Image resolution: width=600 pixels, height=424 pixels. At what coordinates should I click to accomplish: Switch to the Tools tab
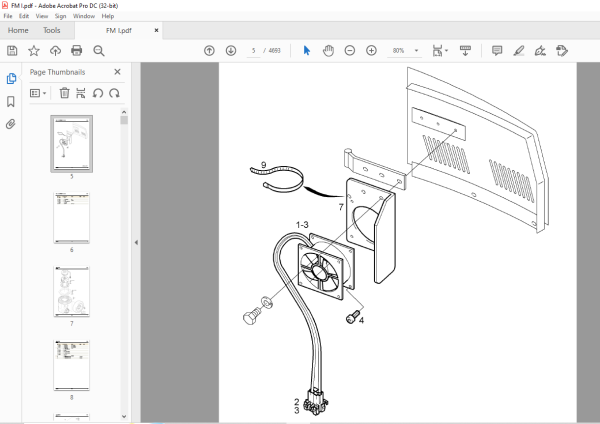click(52, 30)
